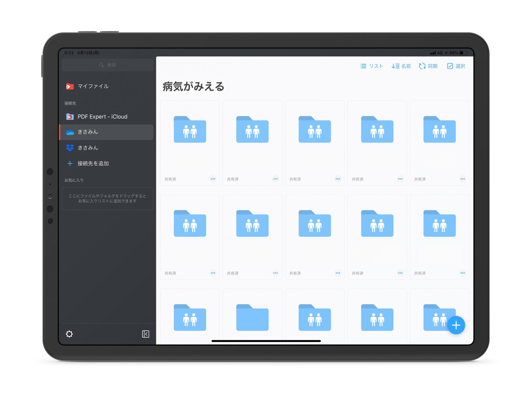Open the fifth shared folder in the top row

coord(440,129)
